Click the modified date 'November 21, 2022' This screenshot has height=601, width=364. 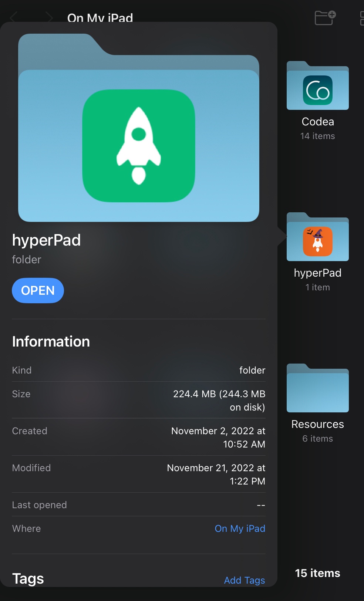(x=210, y=468)
